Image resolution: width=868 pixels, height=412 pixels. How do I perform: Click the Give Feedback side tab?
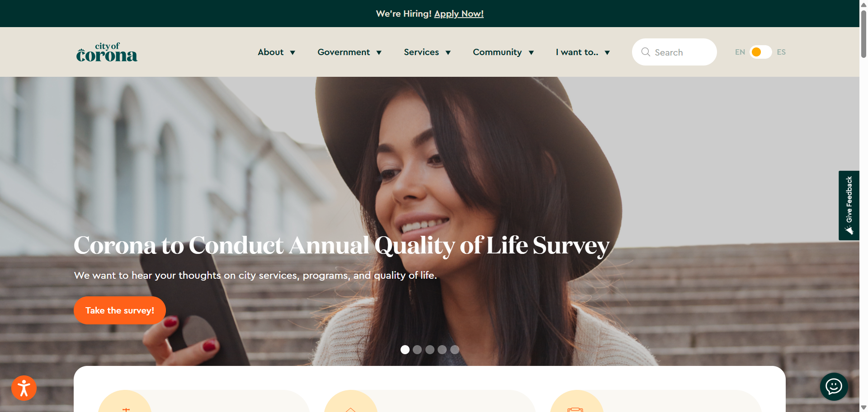[x=849, y=206]
